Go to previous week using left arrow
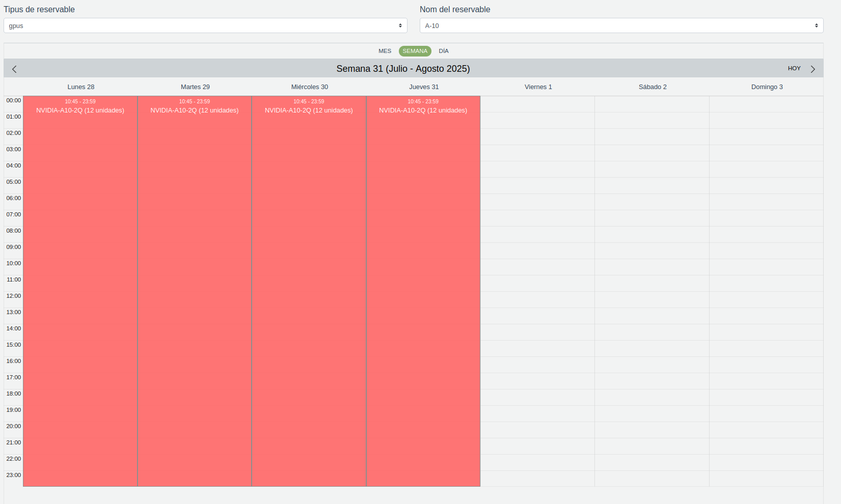 coord(14,69)
